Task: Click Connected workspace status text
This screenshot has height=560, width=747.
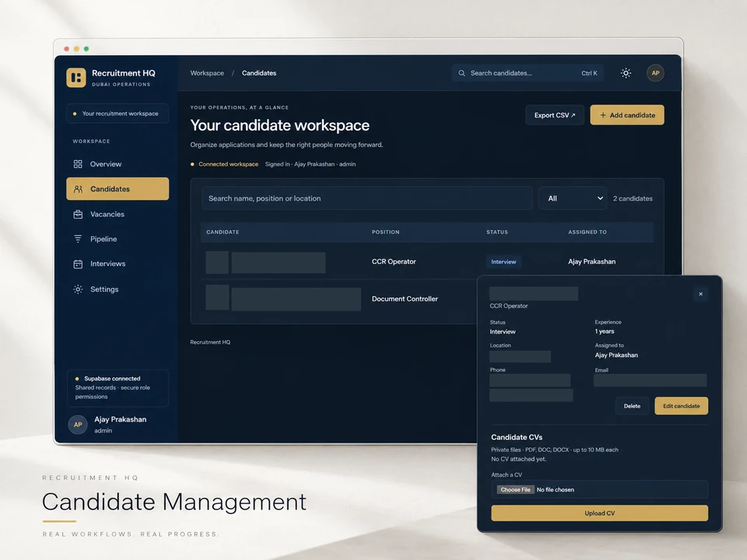Action: [x=228, y=164]
